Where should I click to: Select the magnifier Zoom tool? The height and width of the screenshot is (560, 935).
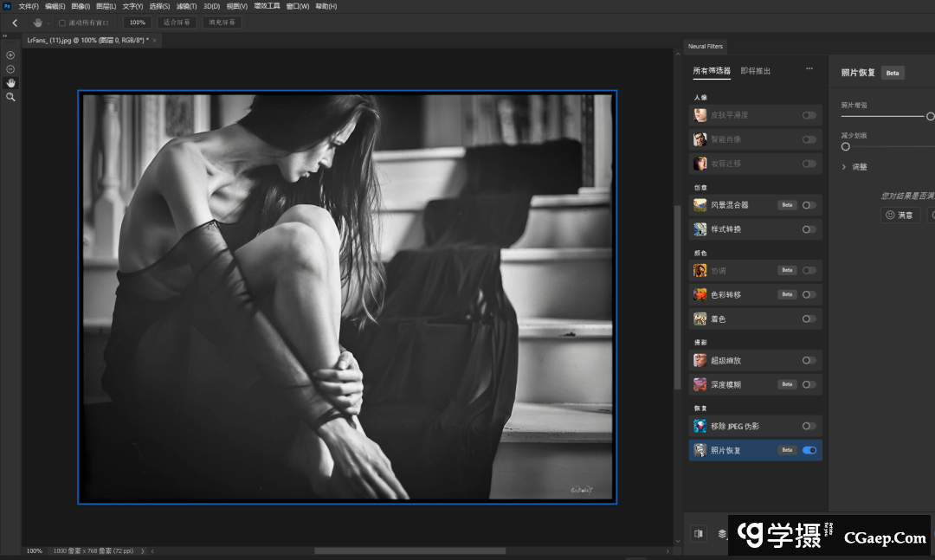tap(10, 98)
